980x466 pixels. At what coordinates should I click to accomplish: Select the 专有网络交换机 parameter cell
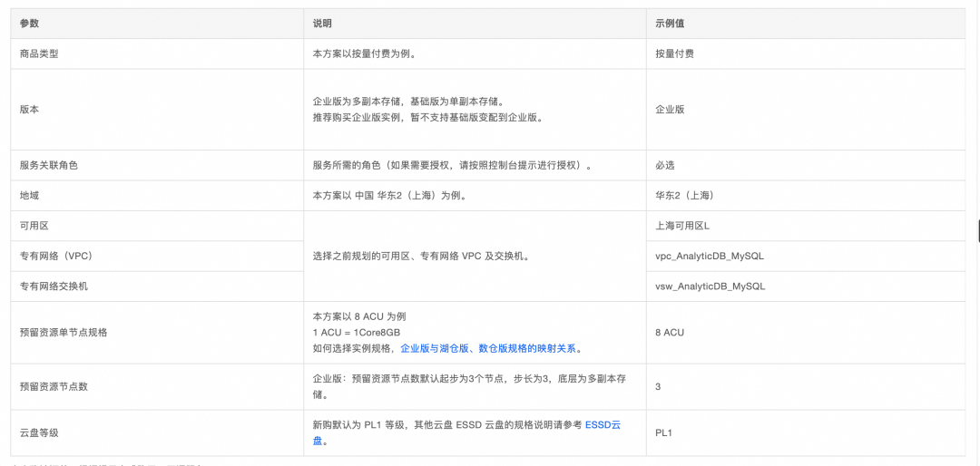click(x=157, y=286)
